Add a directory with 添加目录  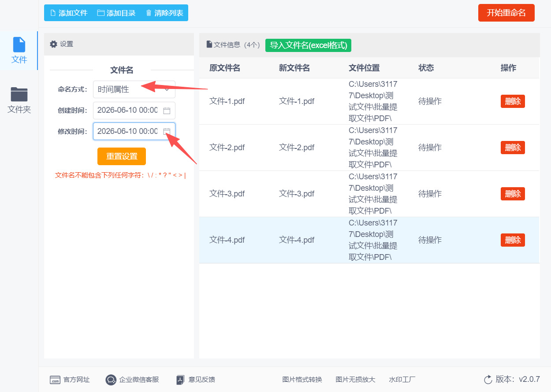tap(116, 13)
